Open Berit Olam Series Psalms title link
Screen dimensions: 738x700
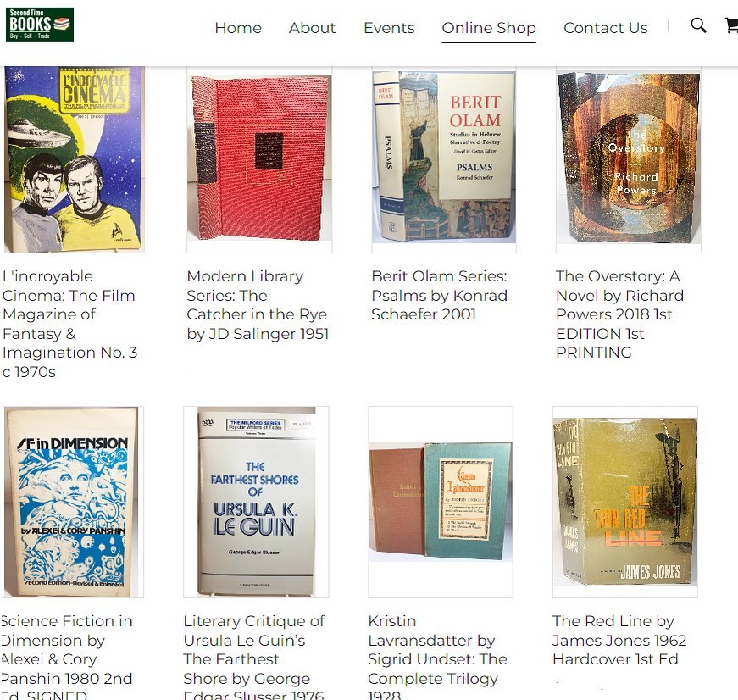439,295
